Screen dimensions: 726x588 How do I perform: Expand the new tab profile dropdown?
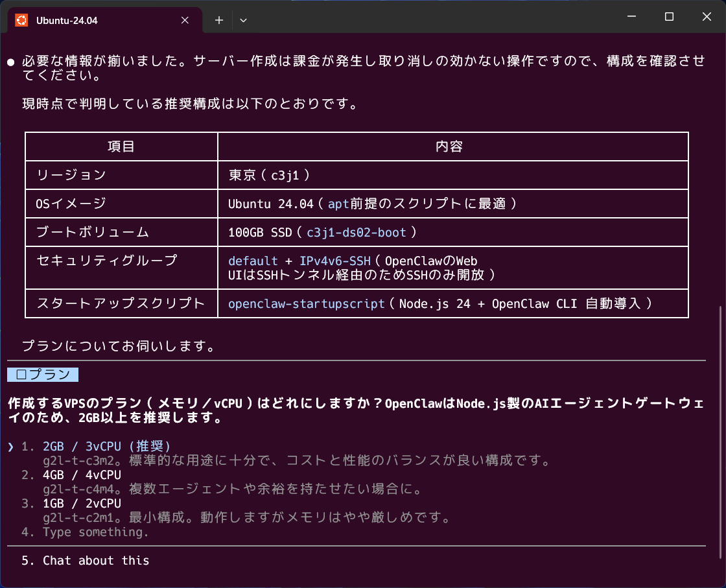243,20
